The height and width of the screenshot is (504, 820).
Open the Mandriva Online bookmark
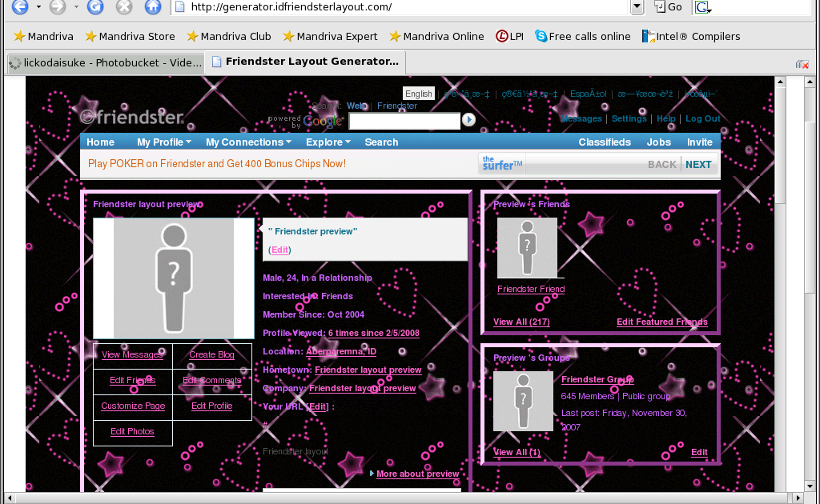[x=436, y=36]
